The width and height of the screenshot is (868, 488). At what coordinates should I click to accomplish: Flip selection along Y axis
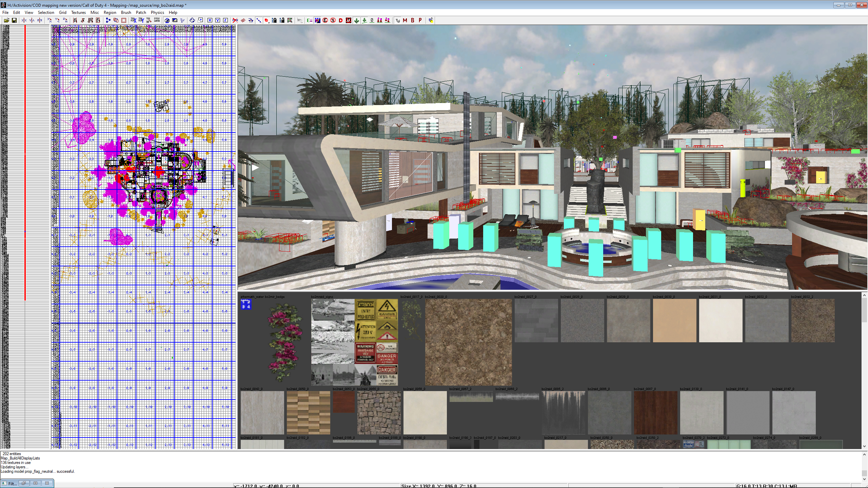32,20
